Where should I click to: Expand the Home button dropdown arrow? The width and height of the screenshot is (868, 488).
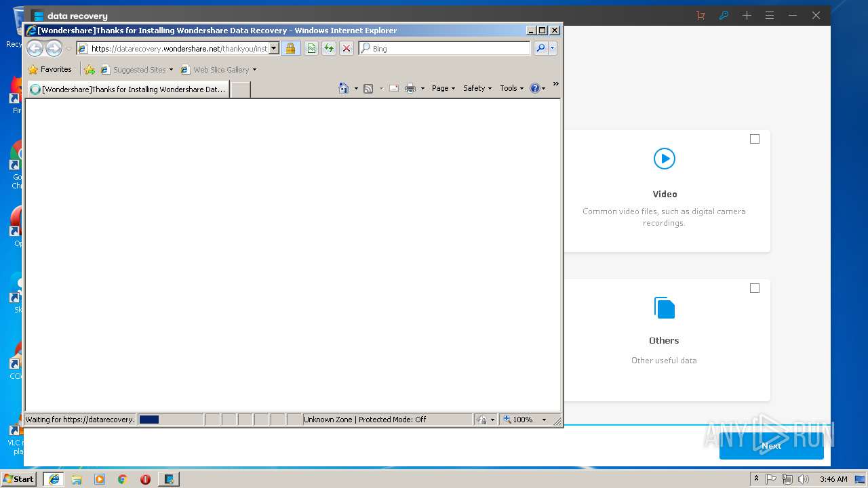click(x=356, y=88)
